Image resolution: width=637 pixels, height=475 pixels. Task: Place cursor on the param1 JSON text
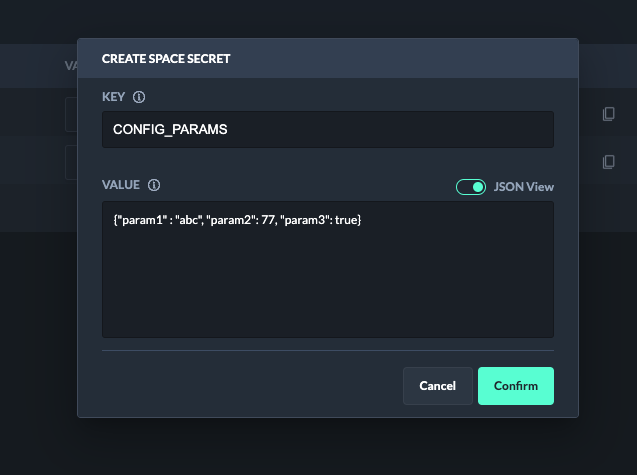click(x=137, y=219)
